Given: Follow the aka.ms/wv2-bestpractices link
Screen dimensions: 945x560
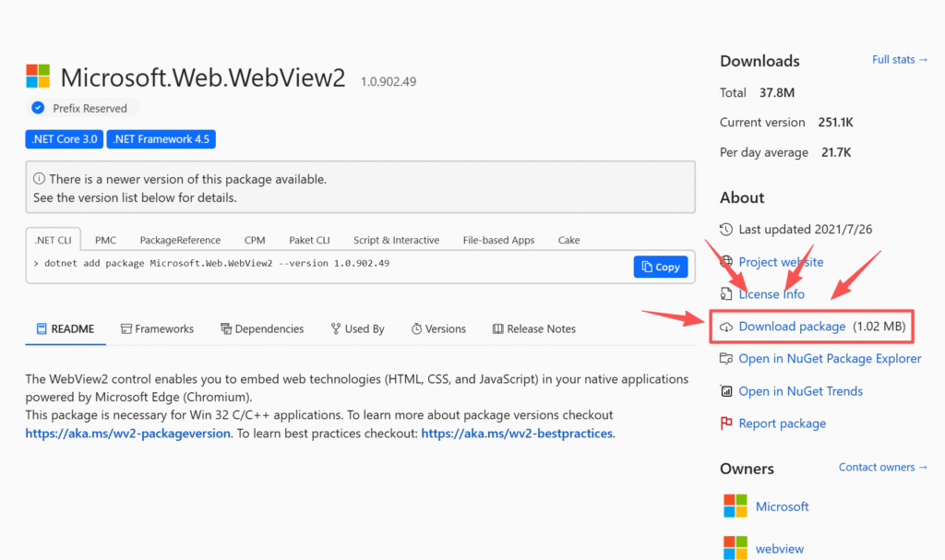Looking at the screenshot, I should [517, 434].
